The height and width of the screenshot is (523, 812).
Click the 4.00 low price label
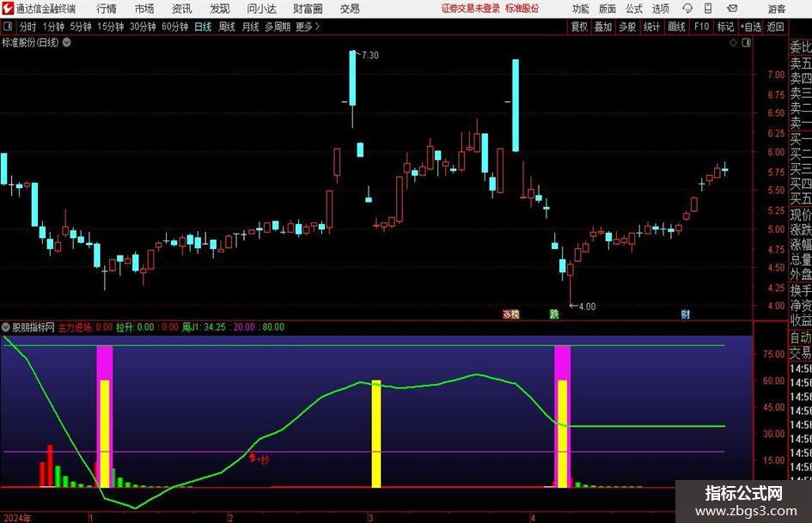point(587,307)
